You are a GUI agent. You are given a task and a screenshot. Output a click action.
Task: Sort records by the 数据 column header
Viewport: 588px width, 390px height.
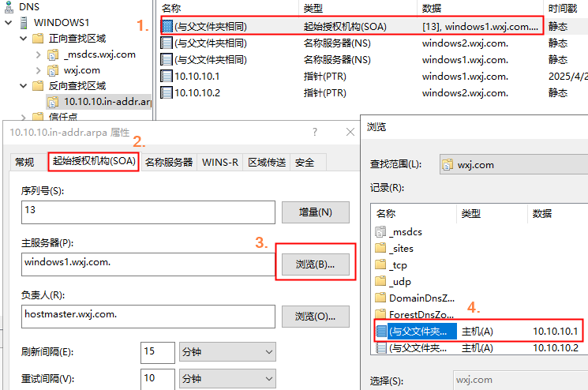tap(480, 8)
